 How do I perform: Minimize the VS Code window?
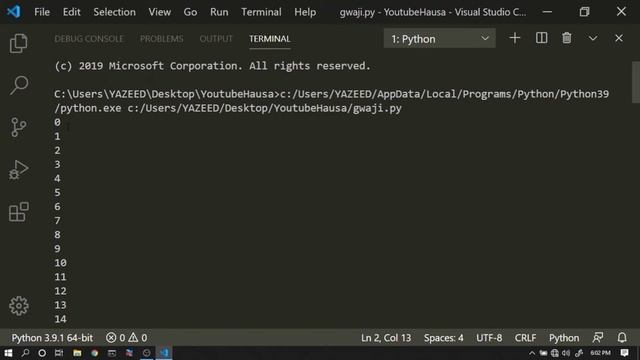547,12
